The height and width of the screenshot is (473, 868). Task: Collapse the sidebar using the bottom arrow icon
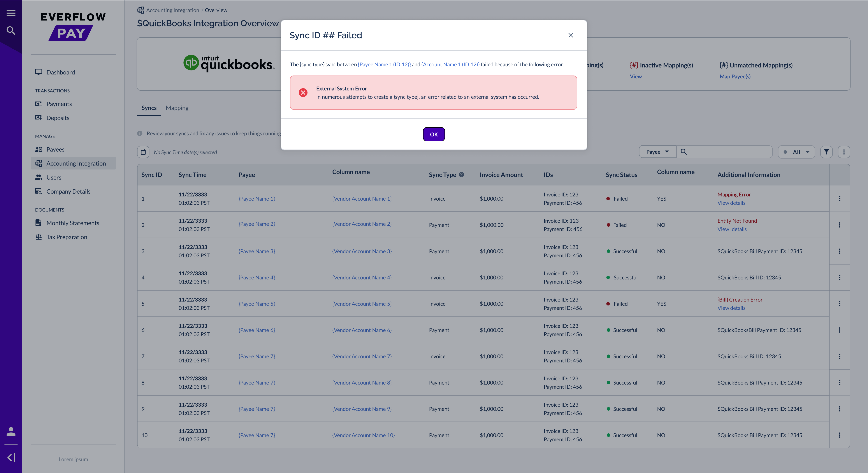coord(11,457)
